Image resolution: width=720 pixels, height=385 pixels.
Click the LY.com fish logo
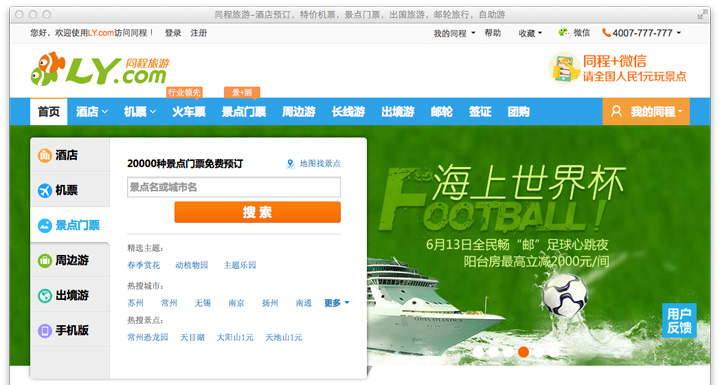[100, 69]
